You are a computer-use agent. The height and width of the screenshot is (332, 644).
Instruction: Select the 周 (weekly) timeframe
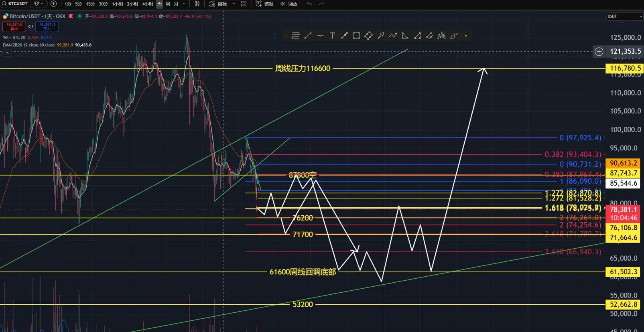[x=168, y=4]
